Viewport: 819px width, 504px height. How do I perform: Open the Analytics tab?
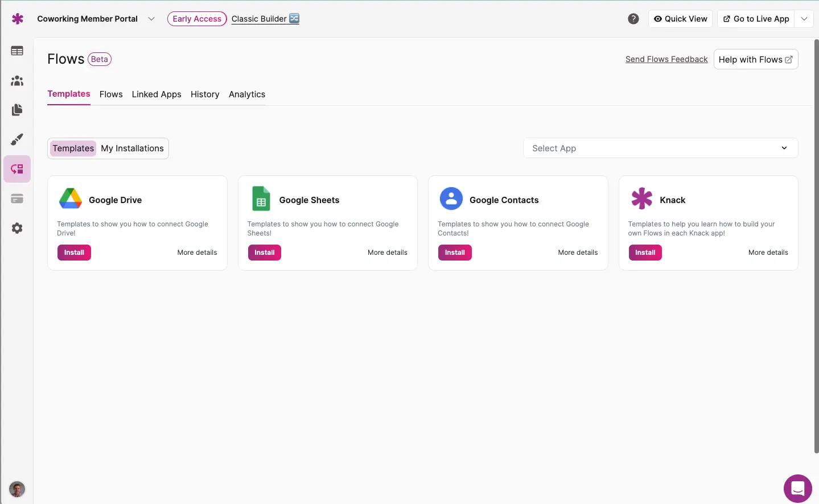click(x=247, y=94)
